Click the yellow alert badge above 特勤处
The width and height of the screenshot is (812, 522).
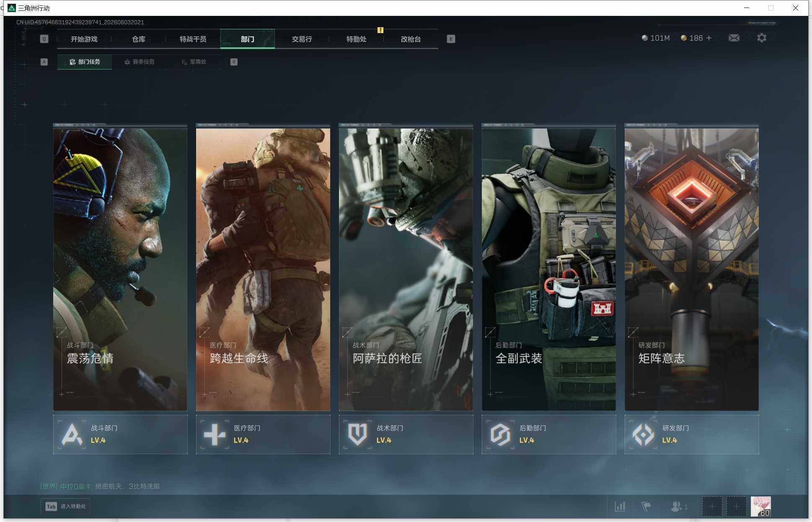pos(380,30)
